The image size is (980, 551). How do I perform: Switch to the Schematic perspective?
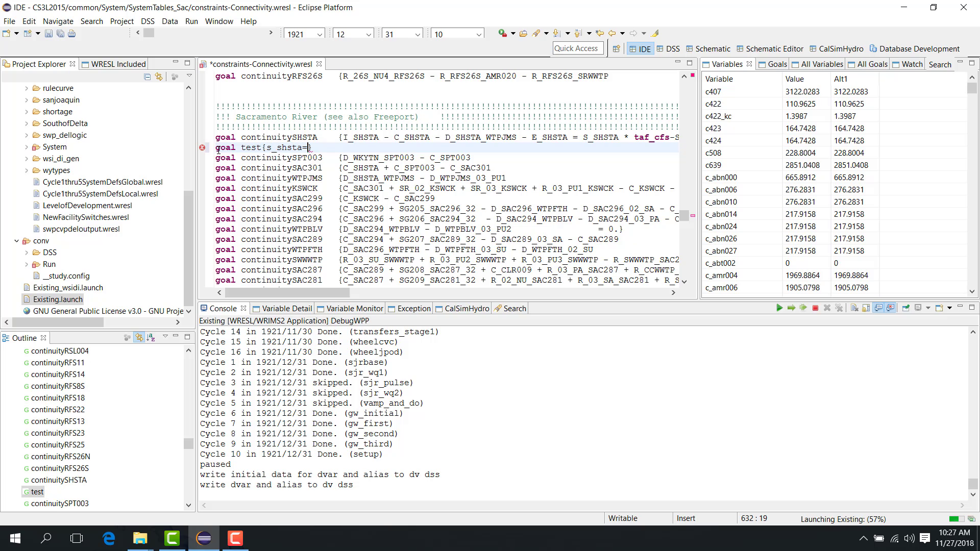[x=708, y=49]
